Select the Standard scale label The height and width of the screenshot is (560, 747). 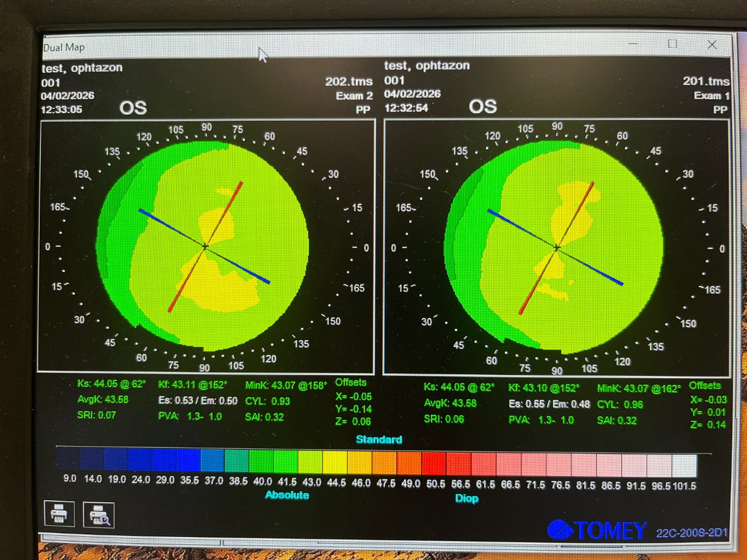[379, 439]
